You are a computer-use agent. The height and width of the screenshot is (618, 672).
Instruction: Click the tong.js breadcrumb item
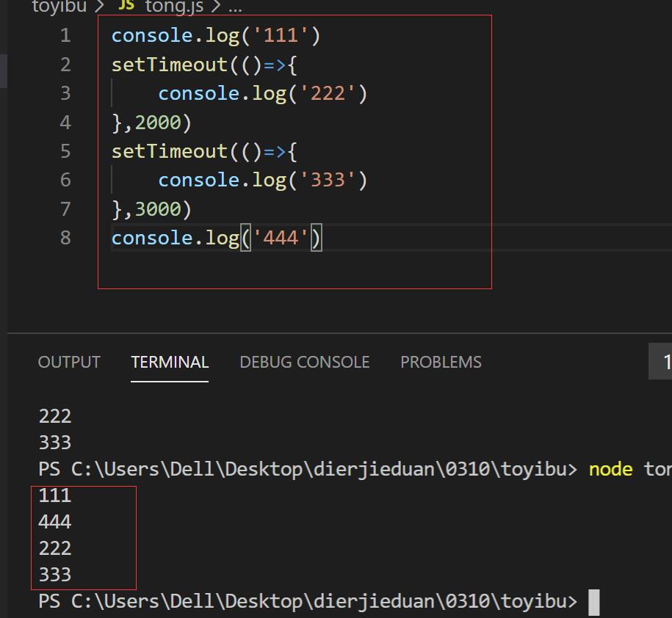(174, 6)
